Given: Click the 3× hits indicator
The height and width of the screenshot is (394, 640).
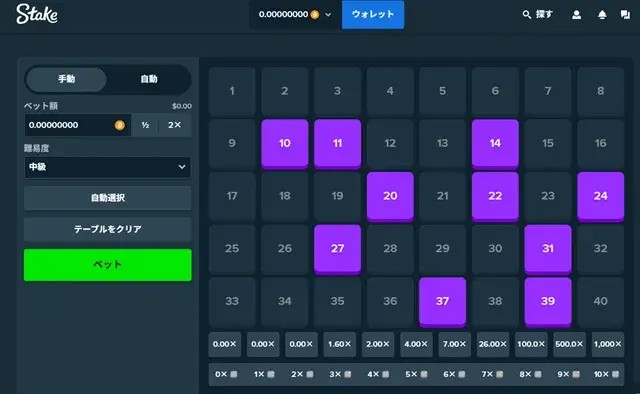Looking at the screenshot, I should pyautogui.click(x=340, y=374).
